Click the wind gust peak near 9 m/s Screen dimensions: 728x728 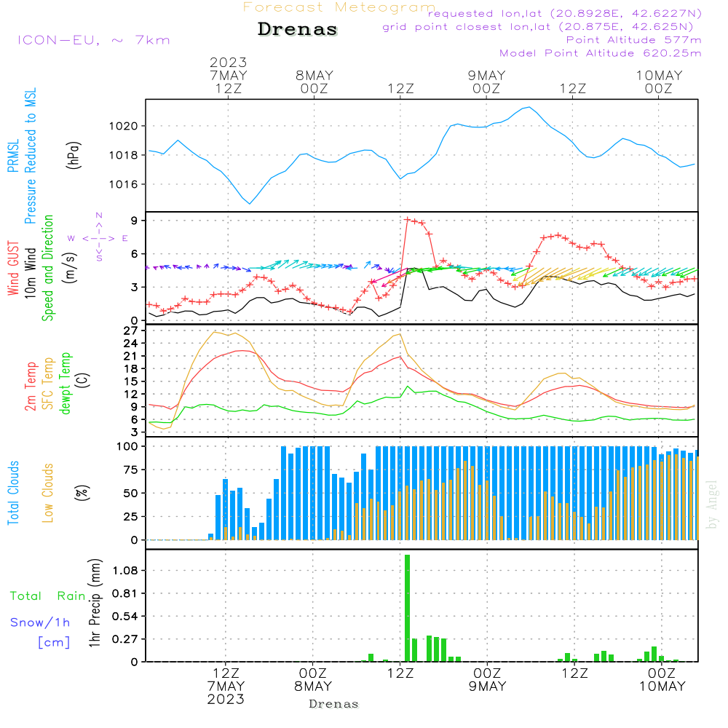click(x=407, y=219)
